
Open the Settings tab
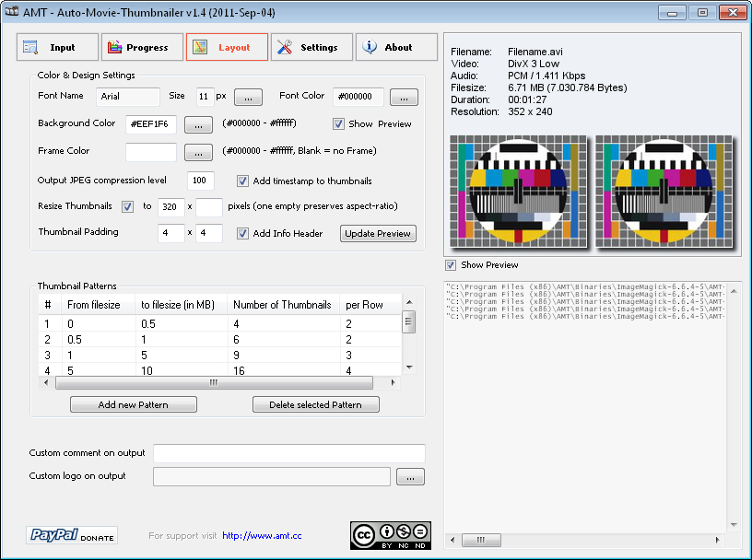click(311, 47)
